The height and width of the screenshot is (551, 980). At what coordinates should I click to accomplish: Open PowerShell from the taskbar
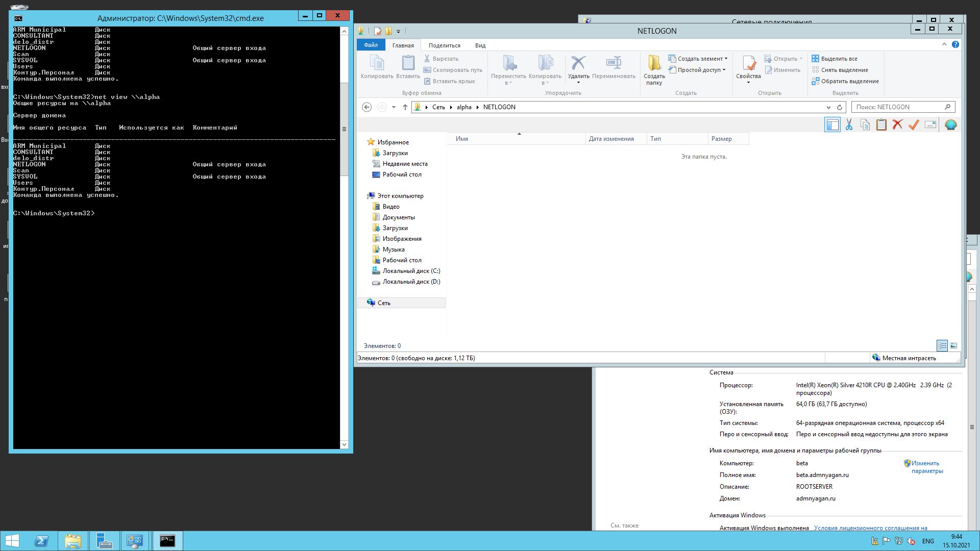pyautogui.click(x=41, y=541)
